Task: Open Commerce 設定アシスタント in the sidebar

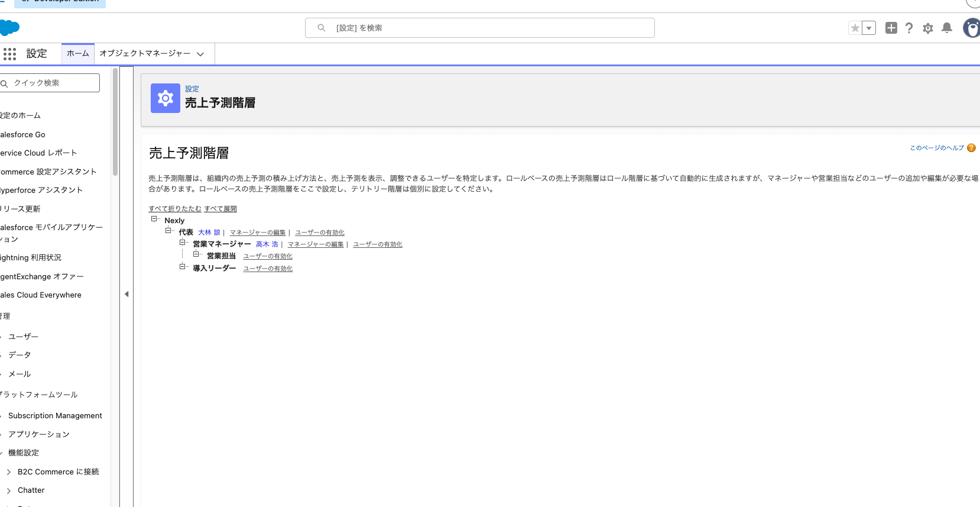Action: (x=48, y=172)
